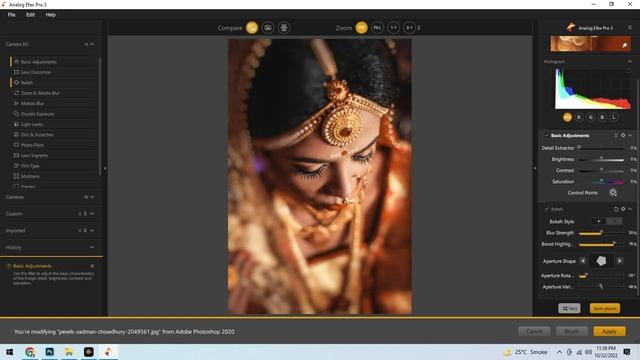
Task: Select next Aperture Shape
Action: coord(620,261)
